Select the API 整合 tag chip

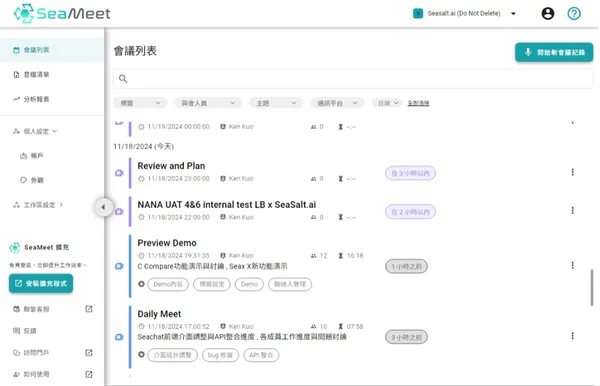click(x=261, y=355)
